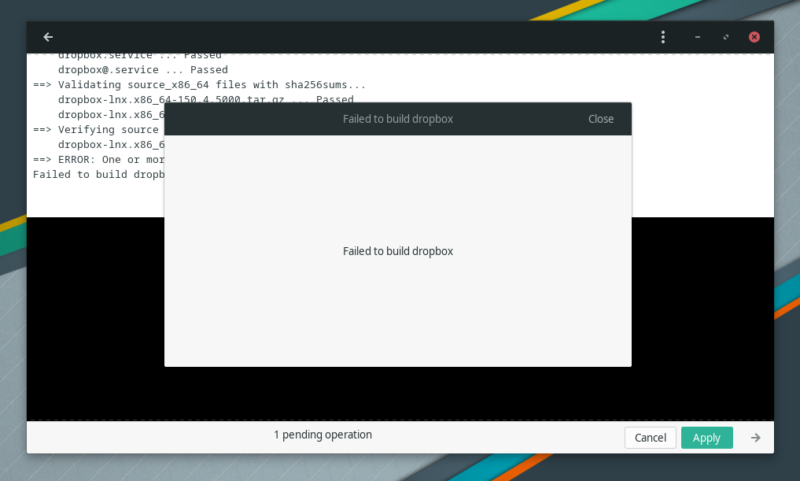
Task: Go forward with bottom arrow
Action: click(756, 438)
